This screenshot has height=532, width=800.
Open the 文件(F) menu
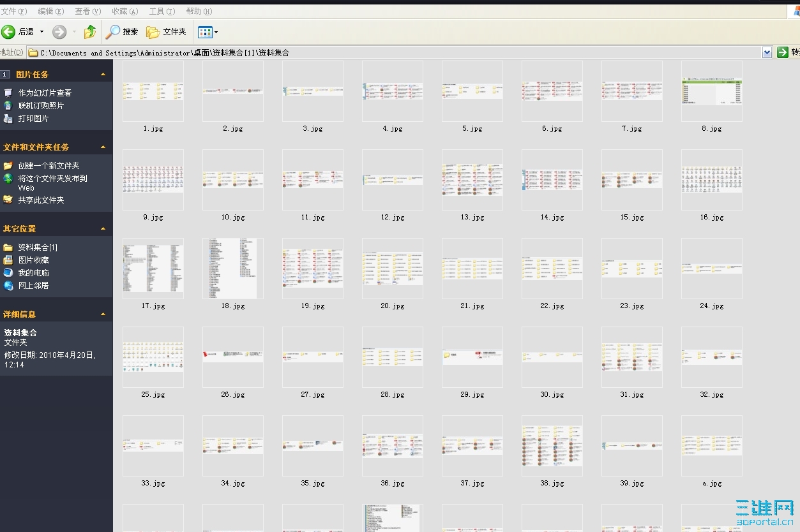click(x=13, y=11)
